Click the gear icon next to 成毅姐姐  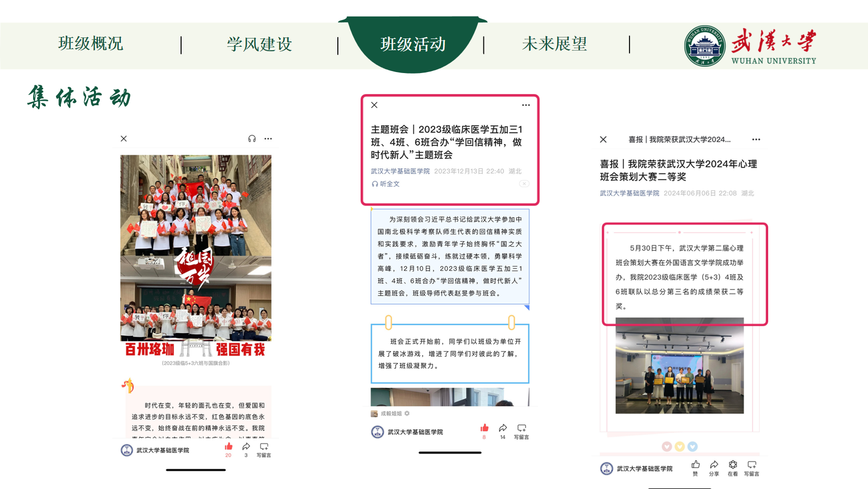[407, 414]
